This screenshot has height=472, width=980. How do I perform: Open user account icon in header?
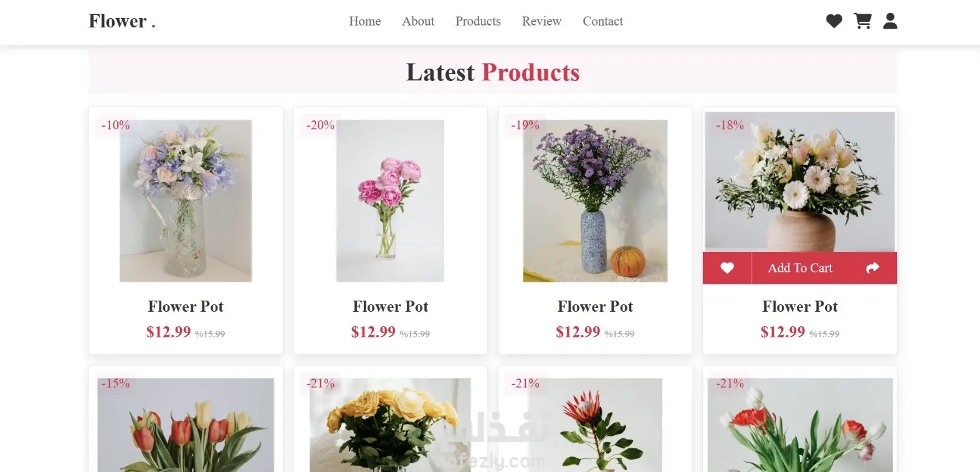[x=890, y=21]
